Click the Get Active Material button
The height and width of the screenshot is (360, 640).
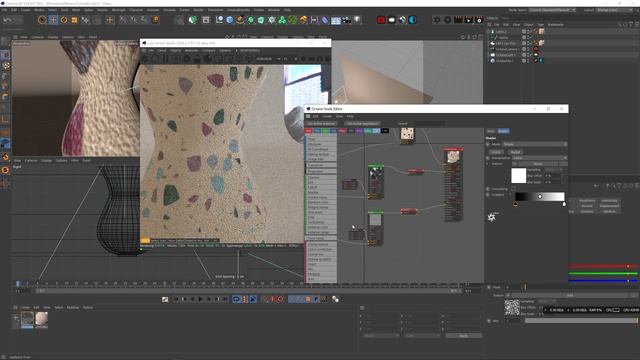(x=321, y=123)
